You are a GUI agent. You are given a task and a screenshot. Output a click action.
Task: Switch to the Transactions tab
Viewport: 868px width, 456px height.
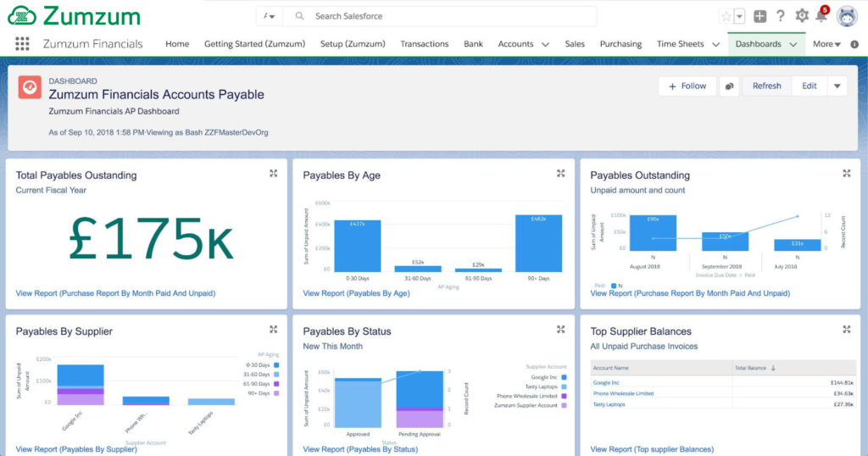click(x=425, y=44)
